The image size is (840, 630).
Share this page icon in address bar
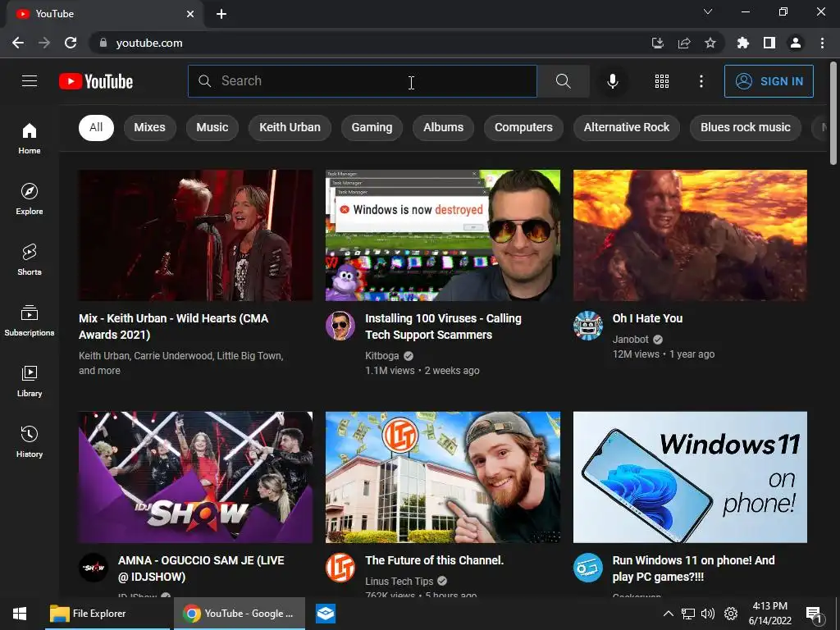[x=683, y=43]
